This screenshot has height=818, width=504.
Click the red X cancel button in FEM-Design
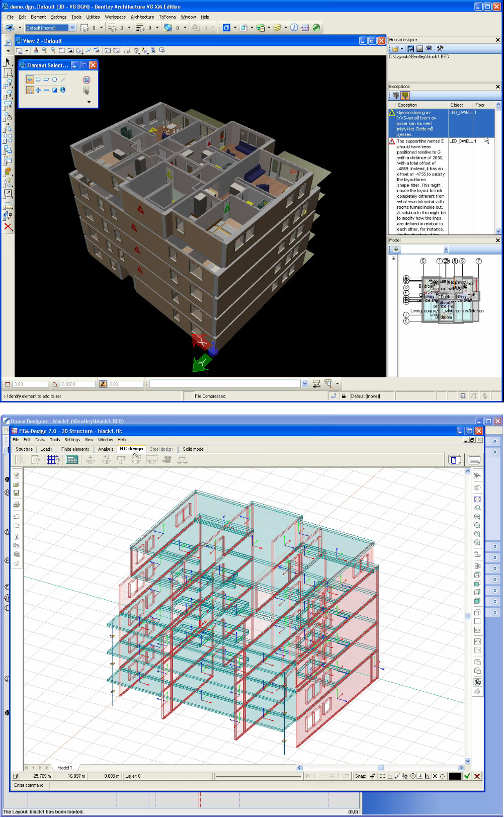pyautogui.click(x=477, y=776)
